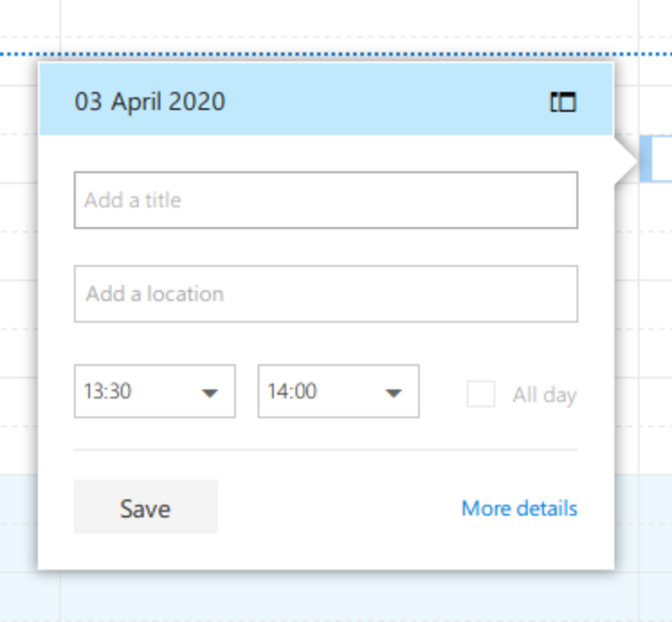
Task: Enable the All day checkbox
Action: click(481, 394)
